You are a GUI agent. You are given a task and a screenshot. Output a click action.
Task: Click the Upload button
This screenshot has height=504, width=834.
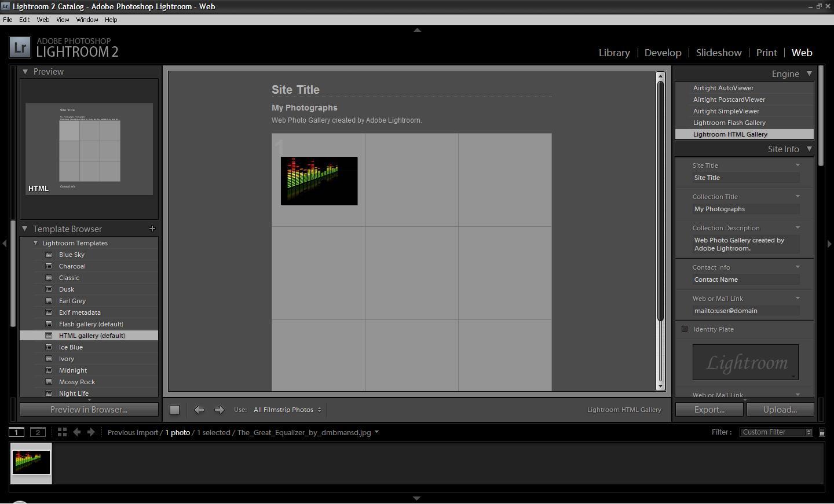tap(780, 410)
